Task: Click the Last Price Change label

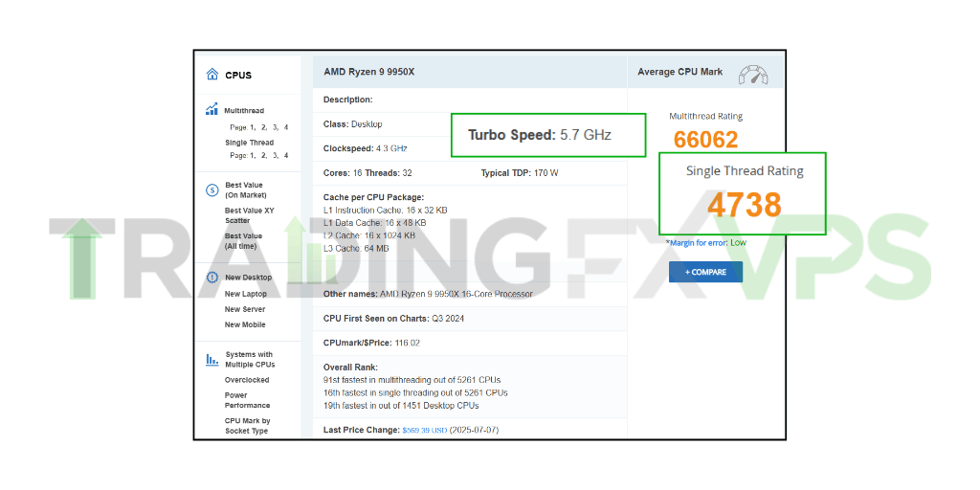Action: [361, 430]
